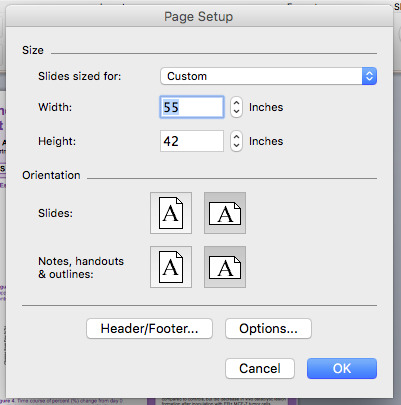Open the 'Slides sized for' Custom dropdown
This screenshot has width=401, height=405.
[x=268, y=76]
